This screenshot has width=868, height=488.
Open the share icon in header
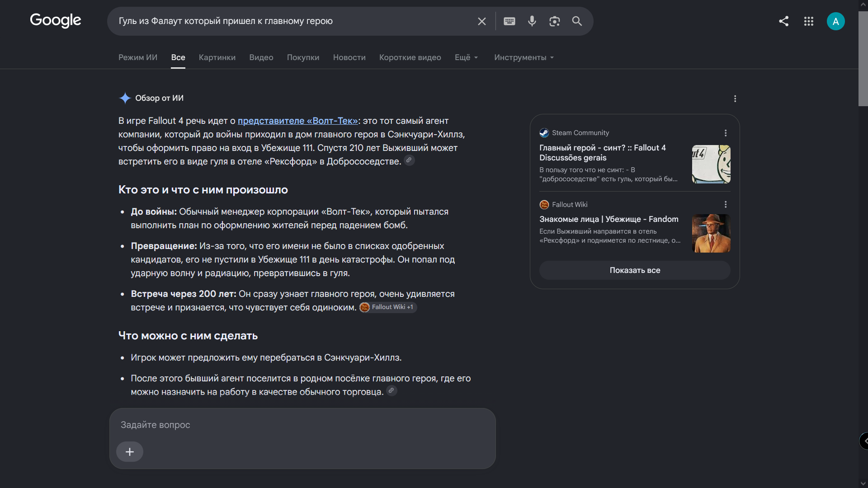click(x=784, y=21)
